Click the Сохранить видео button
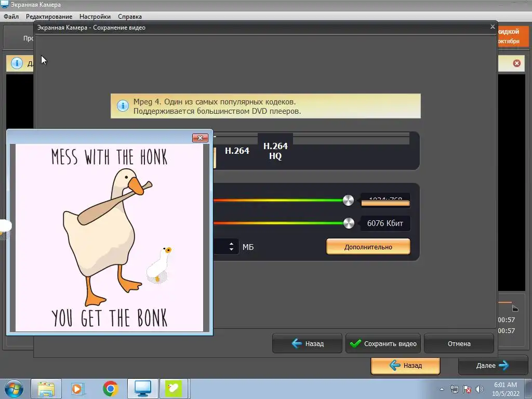Screen dimensions: 532x399 (383, 344)
